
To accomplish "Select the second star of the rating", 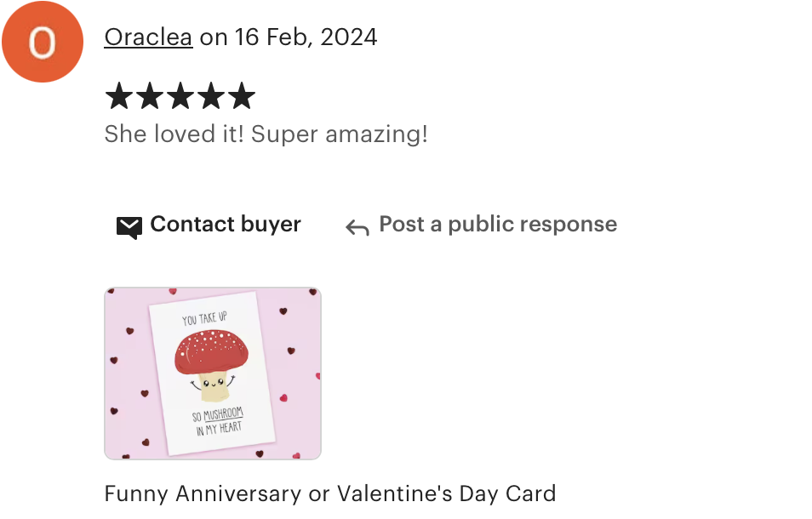I will 150,96.
